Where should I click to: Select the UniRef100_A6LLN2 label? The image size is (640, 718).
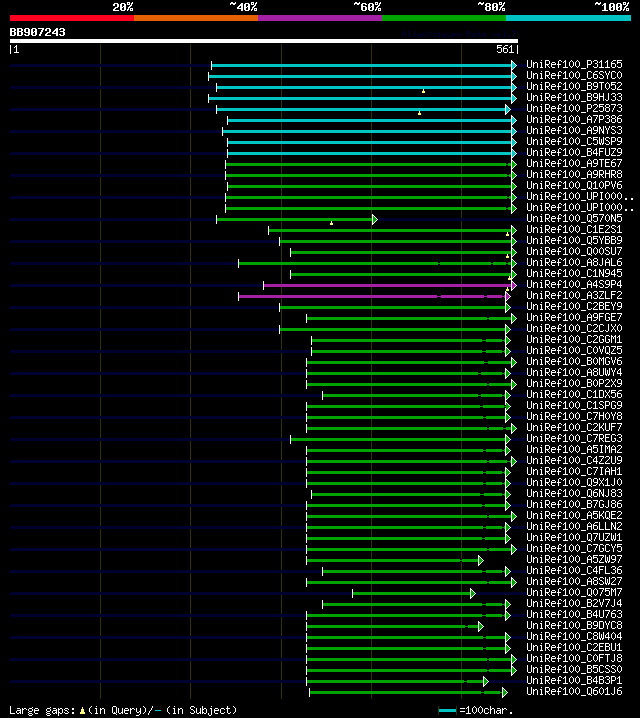tap(574, 526)
